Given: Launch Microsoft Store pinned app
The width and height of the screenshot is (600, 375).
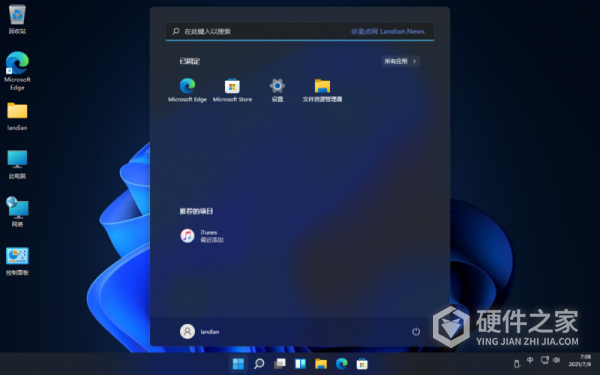Looking at the screenshot, I should (x=232, y=90).
